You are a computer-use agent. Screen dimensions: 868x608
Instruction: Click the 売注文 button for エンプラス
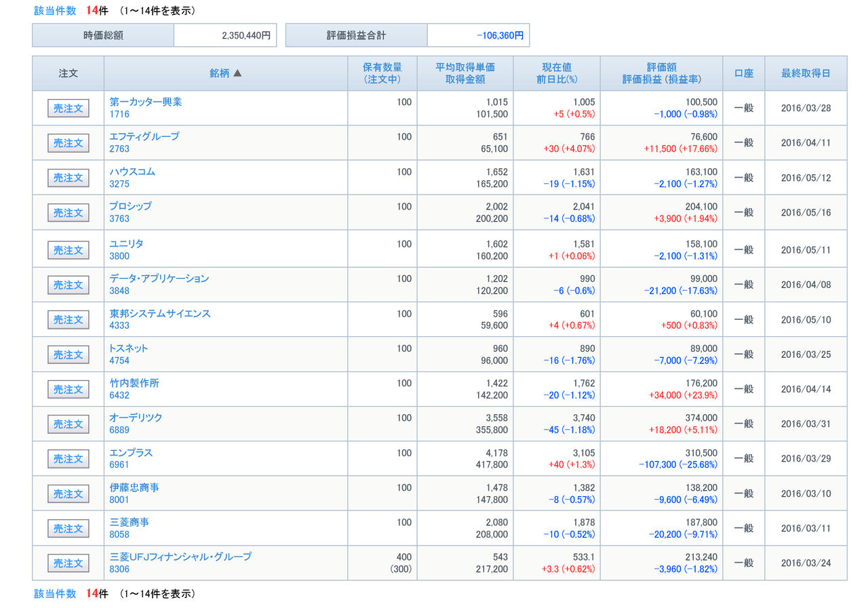click(x=68, y=459)
